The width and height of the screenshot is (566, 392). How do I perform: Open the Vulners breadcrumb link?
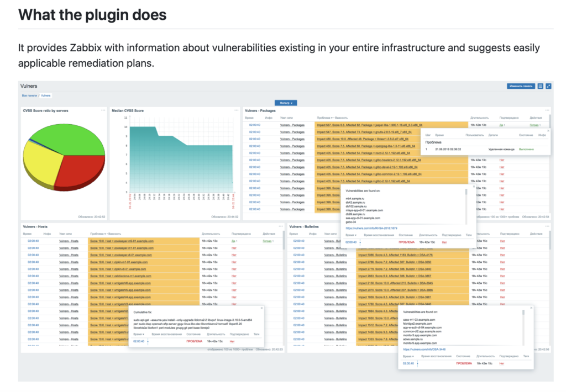(45, 96)
